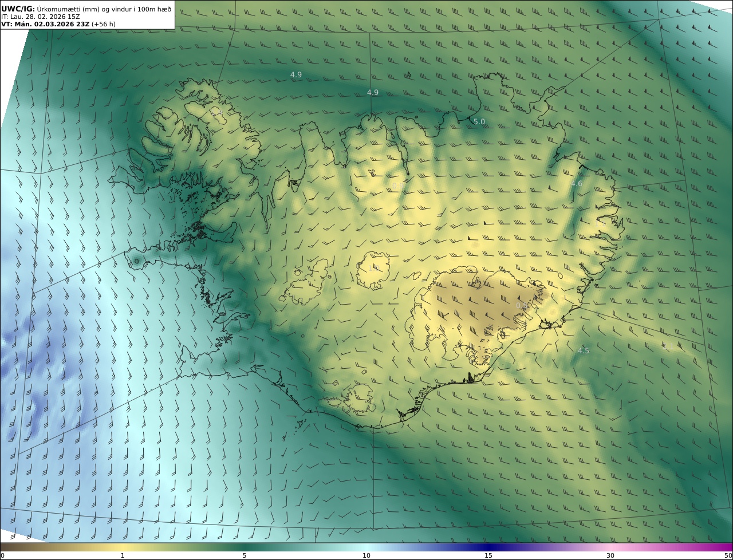Select the VT: Mán. 02.03.2026 23Z line

(x=58, y=24)
